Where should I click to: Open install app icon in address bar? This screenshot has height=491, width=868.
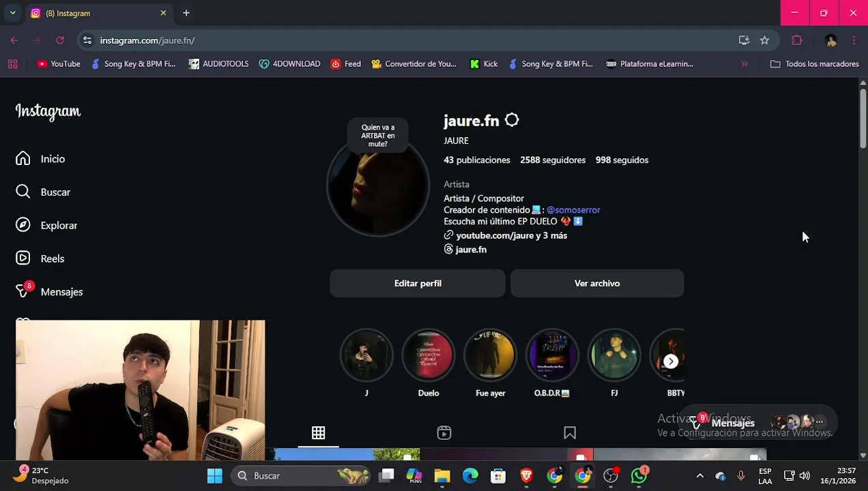(744, 40)
